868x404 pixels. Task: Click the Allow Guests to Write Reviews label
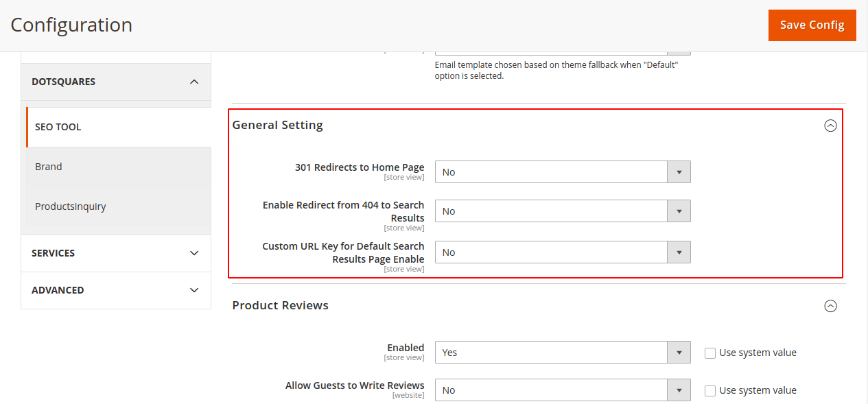pyautogui.click(x=355, y=385)
